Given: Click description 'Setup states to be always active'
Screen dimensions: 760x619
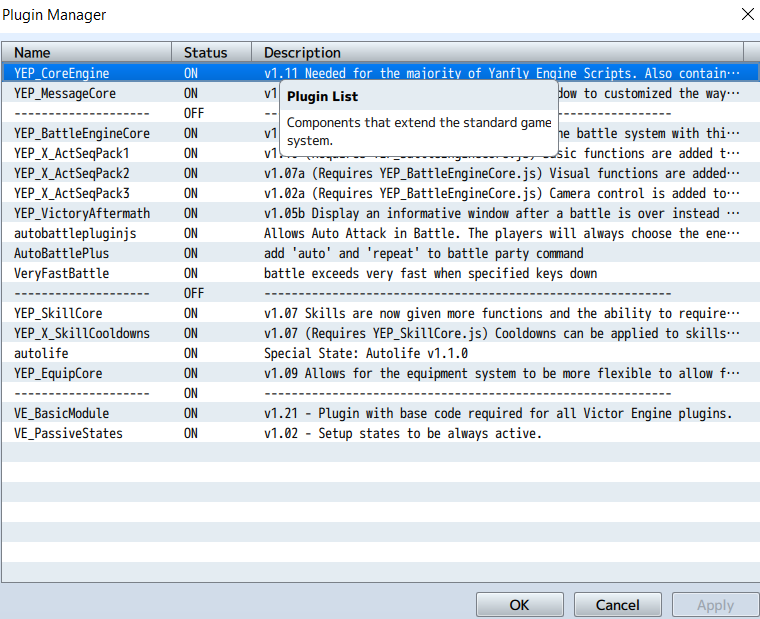Looking at the screenshot, I should coord(403,433).
